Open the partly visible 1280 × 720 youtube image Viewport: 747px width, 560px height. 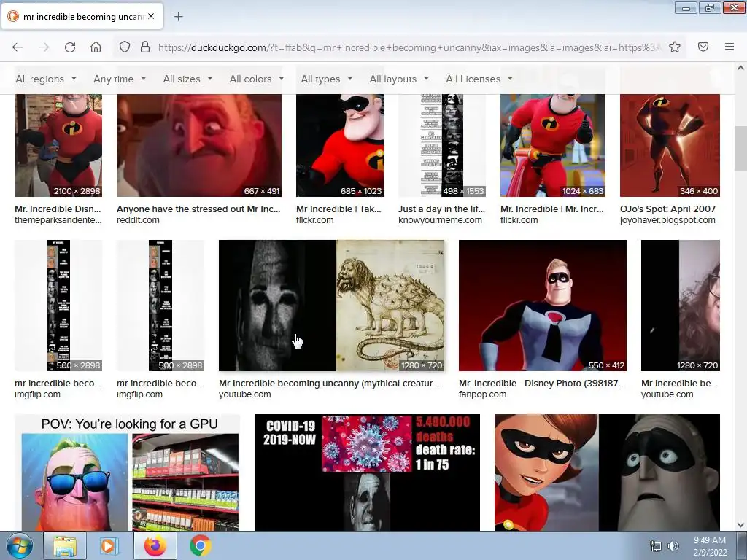coord(681,306)
